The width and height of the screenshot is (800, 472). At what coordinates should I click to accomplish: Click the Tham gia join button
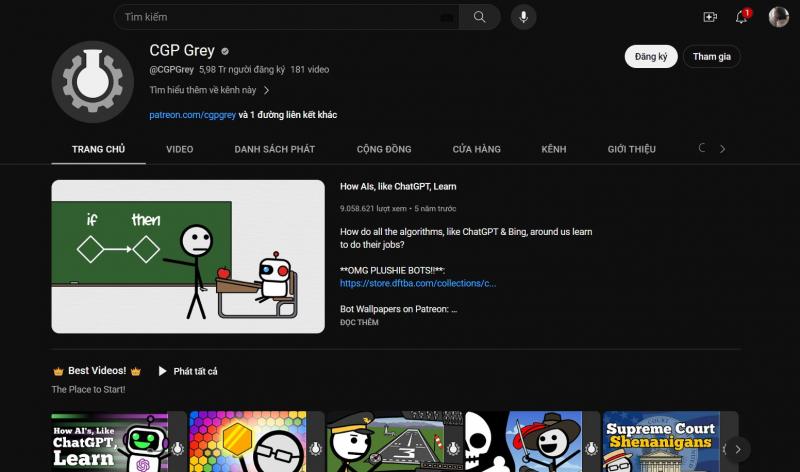click(711, 57)
